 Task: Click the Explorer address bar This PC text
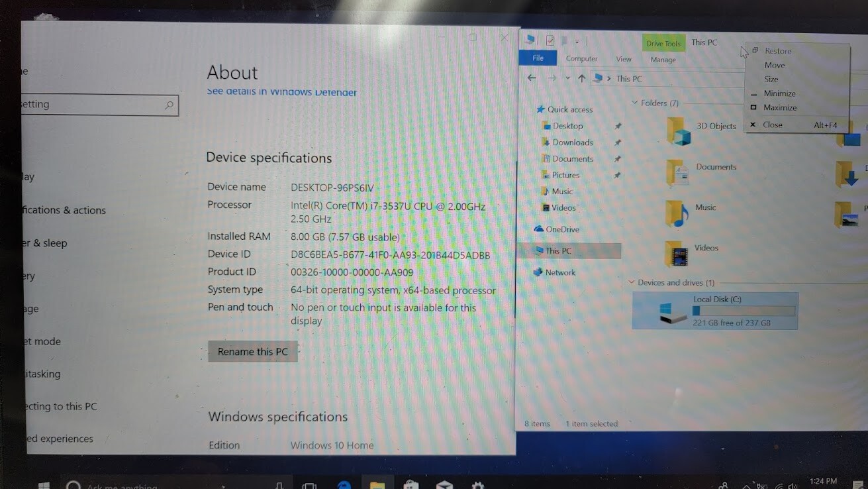[629, 79]
